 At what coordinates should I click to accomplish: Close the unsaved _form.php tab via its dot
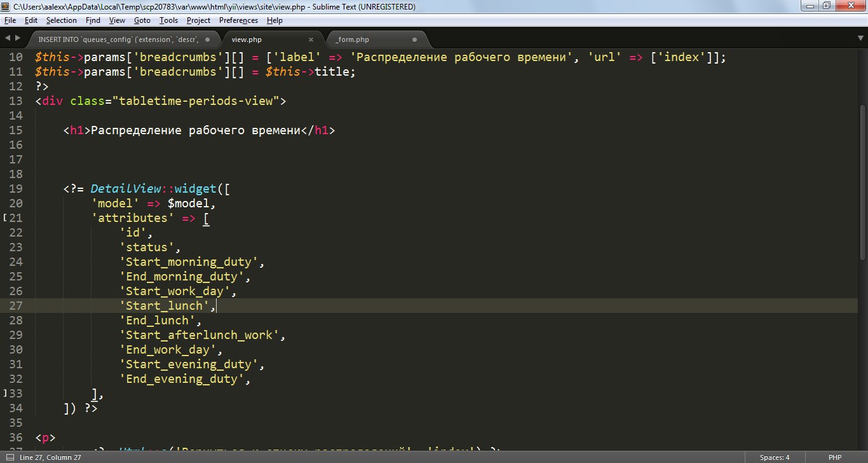pyautogui.click(x=415, y=39)
